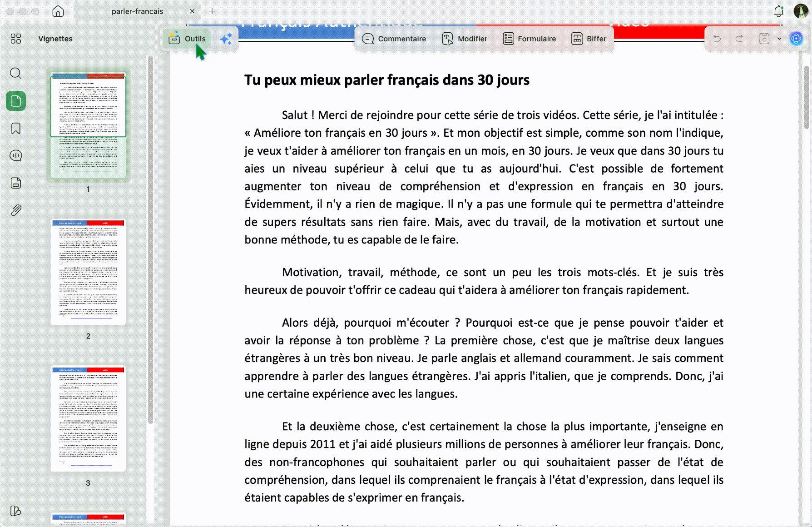Open the thumbnails grid view icon
This screenshot has height=527, width=812.
[16, 39]
